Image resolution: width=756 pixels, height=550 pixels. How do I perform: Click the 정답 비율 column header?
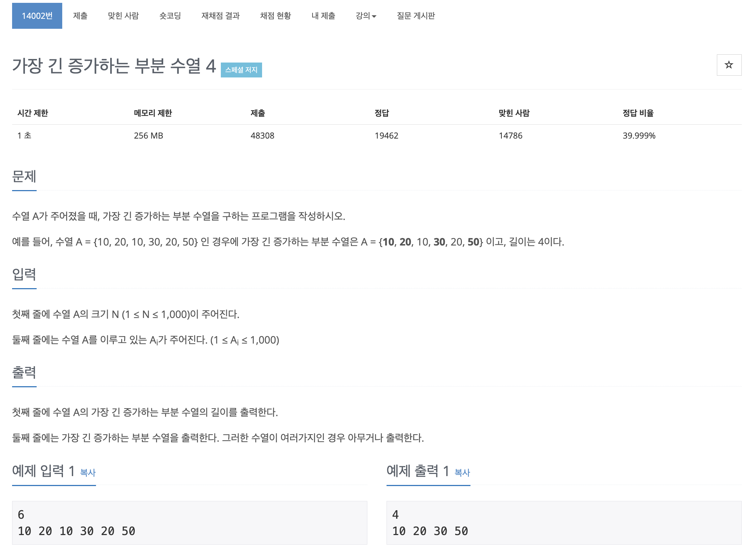pyautogui.click(x=638, y=113)
